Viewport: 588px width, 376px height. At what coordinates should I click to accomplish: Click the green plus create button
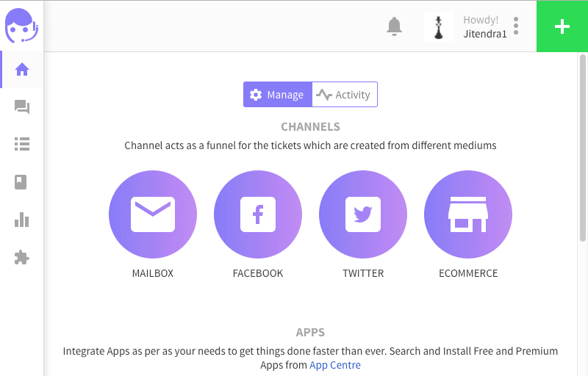[x=562, y=26]
